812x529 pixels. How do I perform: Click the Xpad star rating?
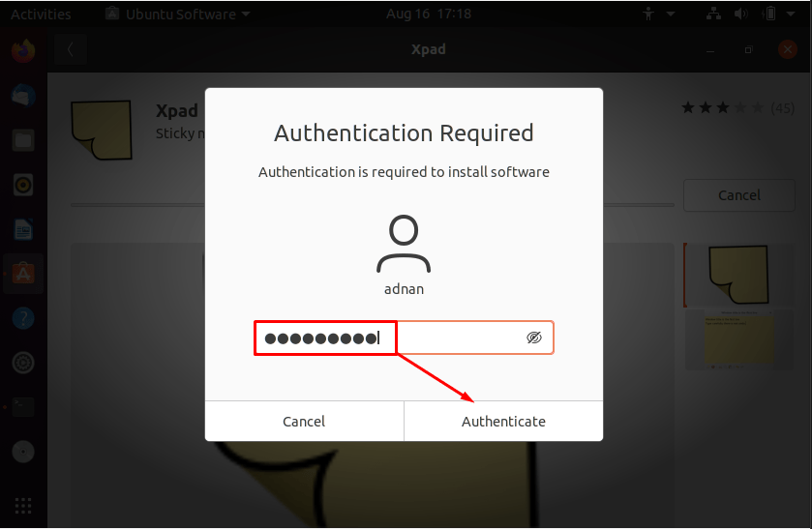click(x=722, y=107)
